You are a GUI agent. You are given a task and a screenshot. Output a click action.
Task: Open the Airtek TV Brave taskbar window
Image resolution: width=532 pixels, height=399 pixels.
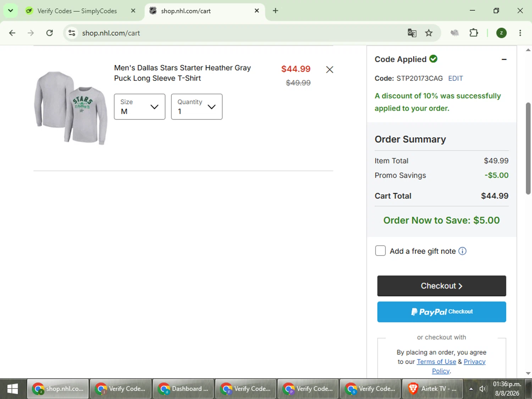coord(432,389)
